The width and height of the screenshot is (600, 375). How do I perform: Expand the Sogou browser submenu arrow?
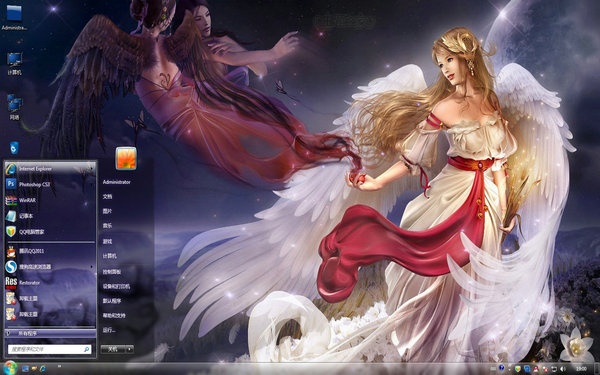(91, 267)
